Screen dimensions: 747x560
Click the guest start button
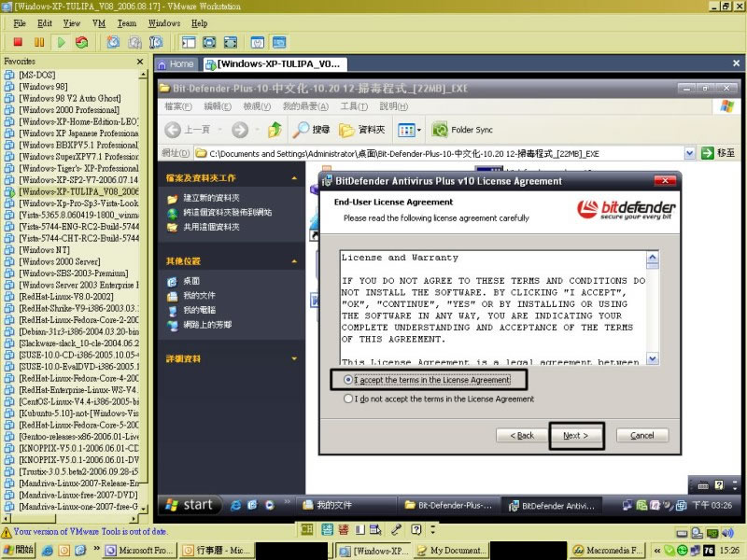(x=190, y=505)
